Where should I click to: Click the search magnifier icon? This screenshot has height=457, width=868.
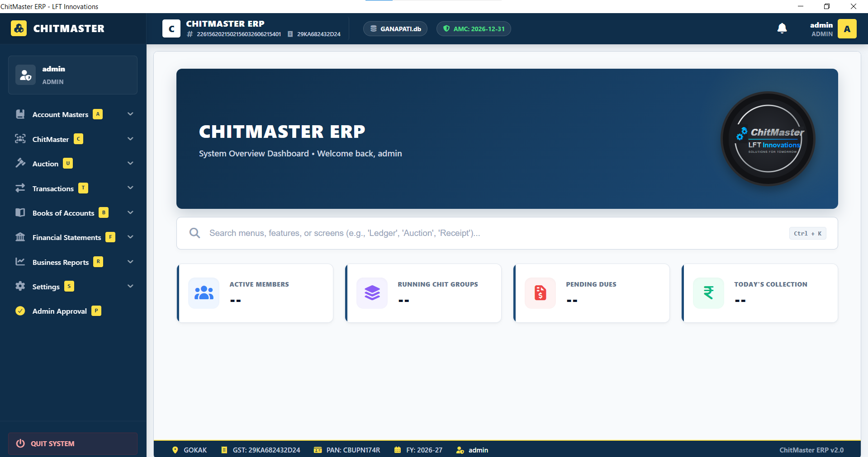(x=195, y=233)
